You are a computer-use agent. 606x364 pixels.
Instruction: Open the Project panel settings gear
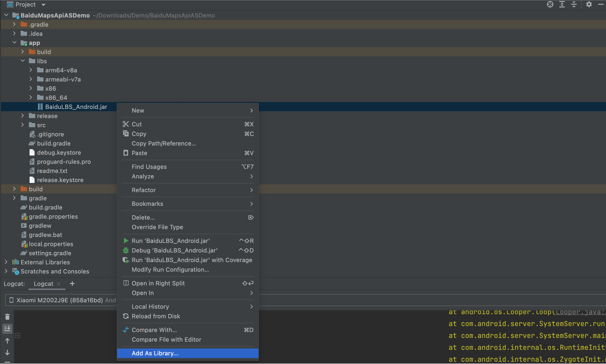click(x=589, y=4)
